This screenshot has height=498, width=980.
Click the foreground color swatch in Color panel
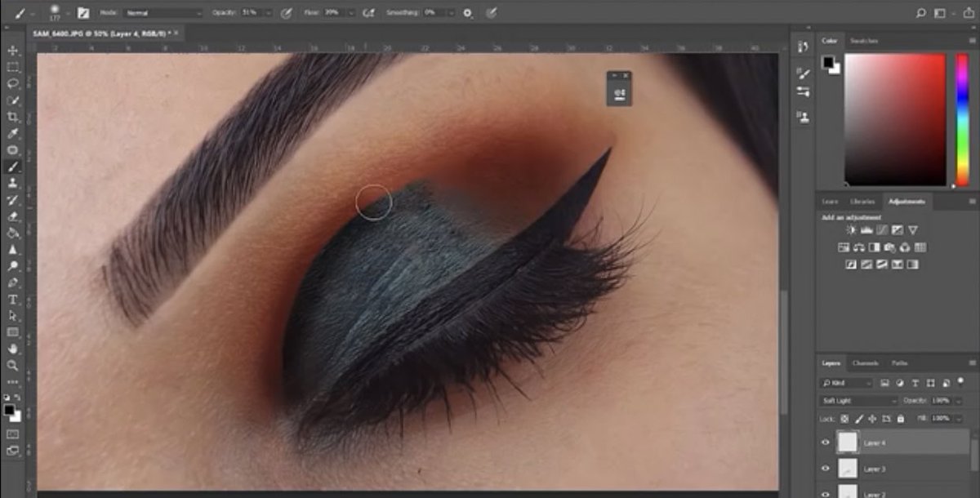tap(827, 62)
